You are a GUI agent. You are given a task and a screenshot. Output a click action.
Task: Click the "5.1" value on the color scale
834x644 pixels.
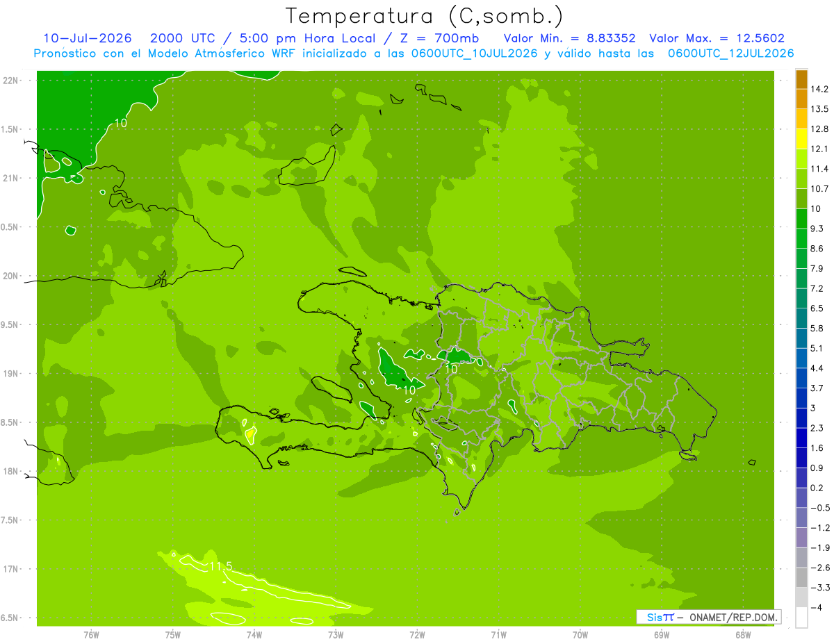[817, 348]
